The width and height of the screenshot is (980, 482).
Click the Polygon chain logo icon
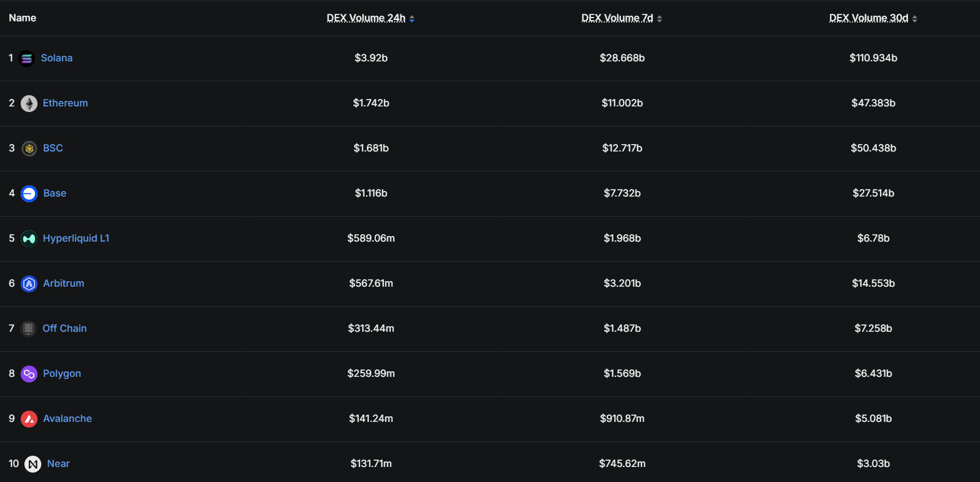pos(29,374)
